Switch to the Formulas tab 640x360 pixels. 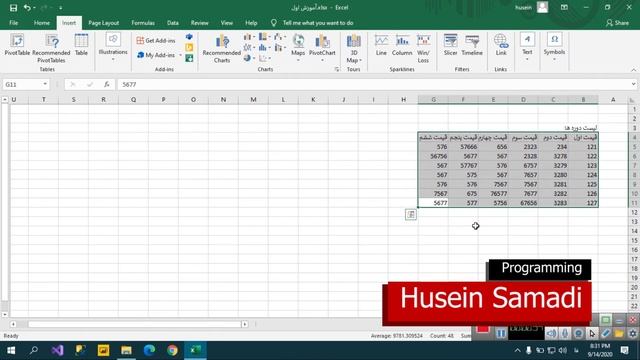coord(143,23)
